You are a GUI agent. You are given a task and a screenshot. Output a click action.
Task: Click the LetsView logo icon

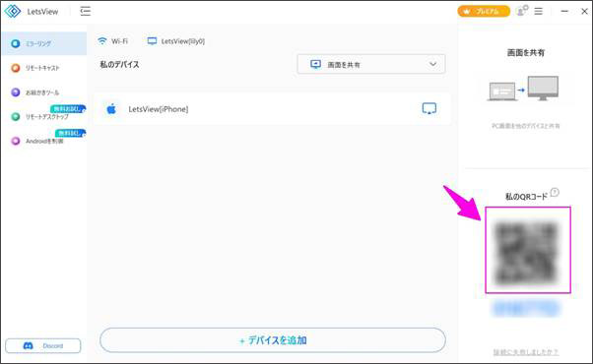tap(13, 11)
